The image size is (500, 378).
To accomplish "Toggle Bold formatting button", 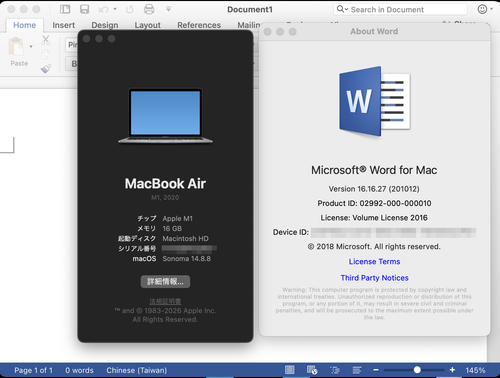I will coord(73,64).
